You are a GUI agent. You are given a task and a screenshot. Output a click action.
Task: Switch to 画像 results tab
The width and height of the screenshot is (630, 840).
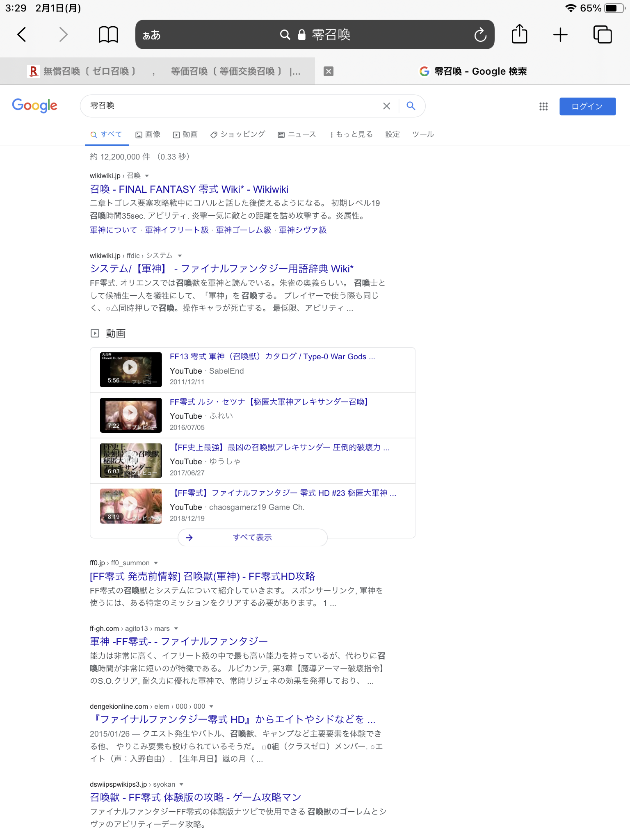point(148,135)
